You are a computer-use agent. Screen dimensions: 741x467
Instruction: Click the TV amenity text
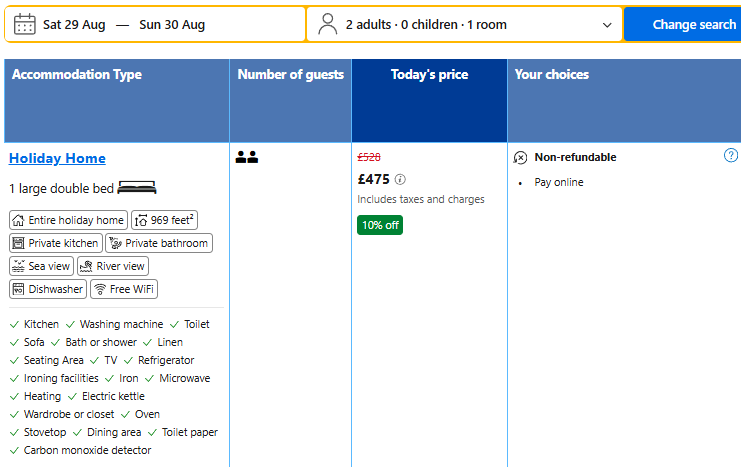coord(111,360)
